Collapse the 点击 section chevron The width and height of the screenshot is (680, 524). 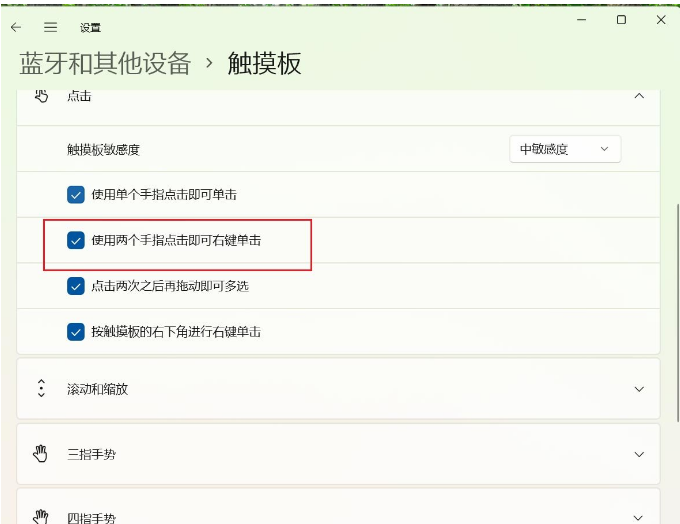click(639, 96)
